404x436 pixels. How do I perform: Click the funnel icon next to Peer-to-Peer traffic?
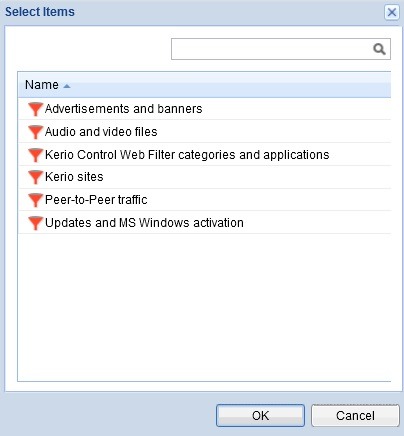pyautogui.click(x=35, y=200)
